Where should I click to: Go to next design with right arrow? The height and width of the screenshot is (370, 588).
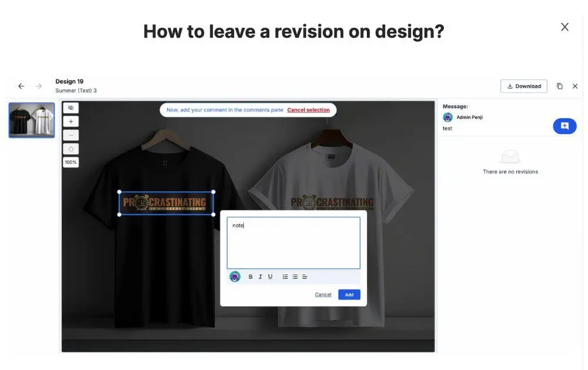point(39,86)
